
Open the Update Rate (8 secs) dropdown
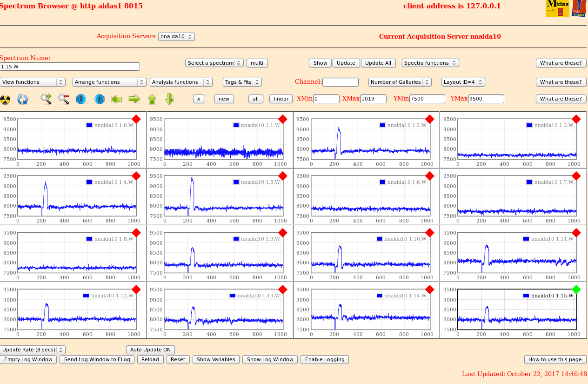coord(33,350)
